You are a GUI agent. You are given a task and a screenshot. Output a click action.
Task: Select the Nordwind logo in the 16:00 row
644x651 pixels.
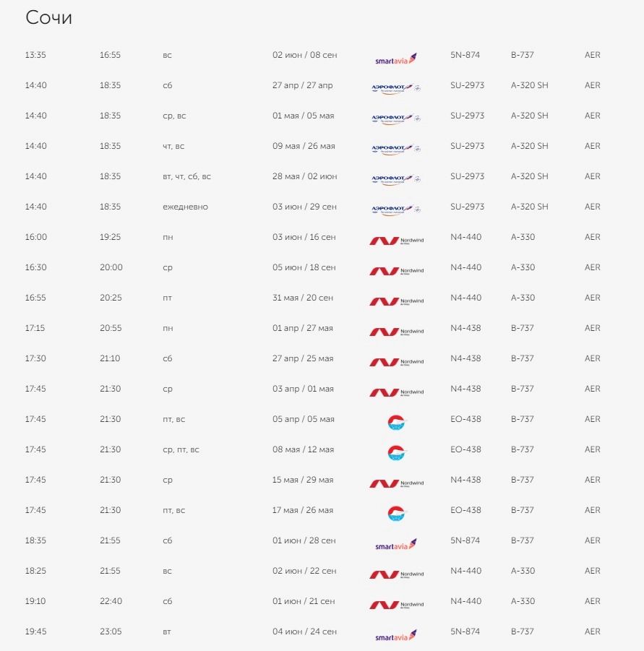[396, 239]
